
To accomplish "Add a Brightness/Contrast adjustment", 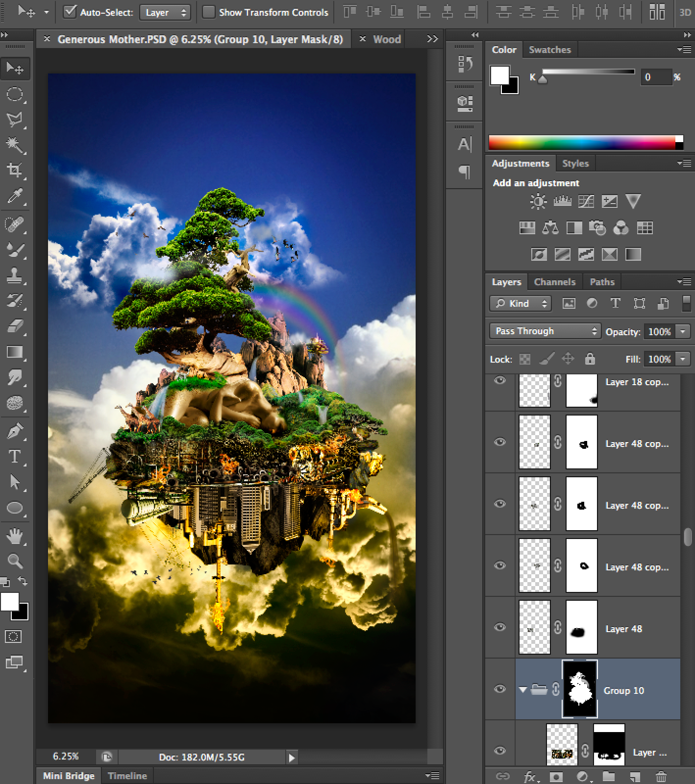I will tap(538, 201).
